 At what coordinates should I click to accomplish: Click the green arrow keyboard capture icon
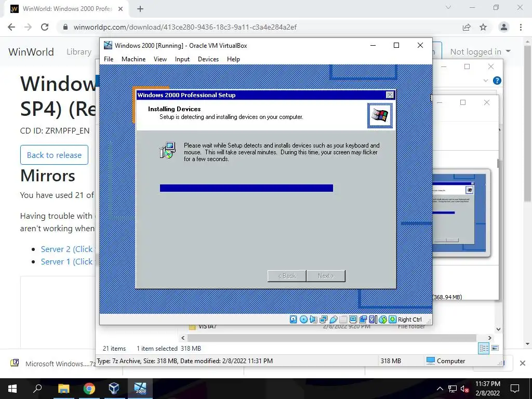coord(393,320)
